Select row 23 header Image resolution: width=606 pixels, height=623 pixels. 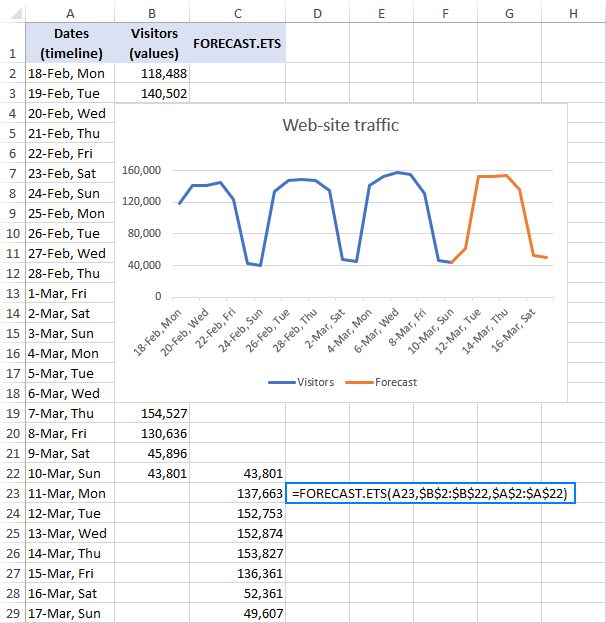tap(13, 493)
